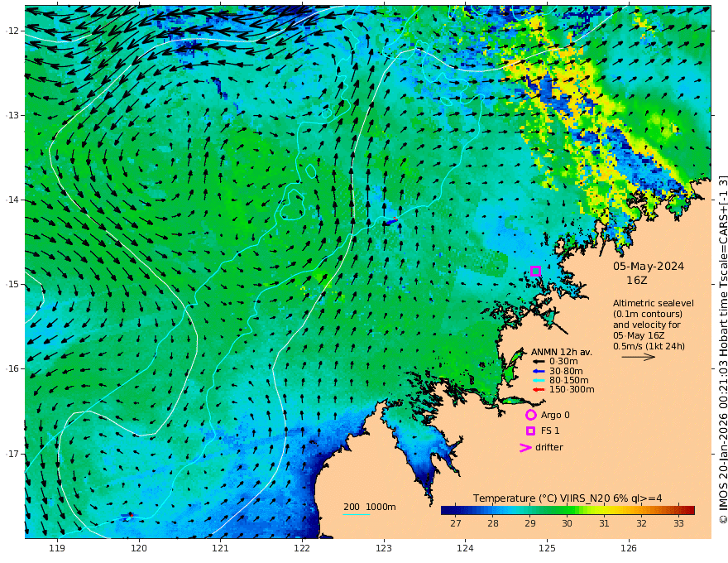Click the ANMN mooring arrows near 123E 14S

point(390,222)
